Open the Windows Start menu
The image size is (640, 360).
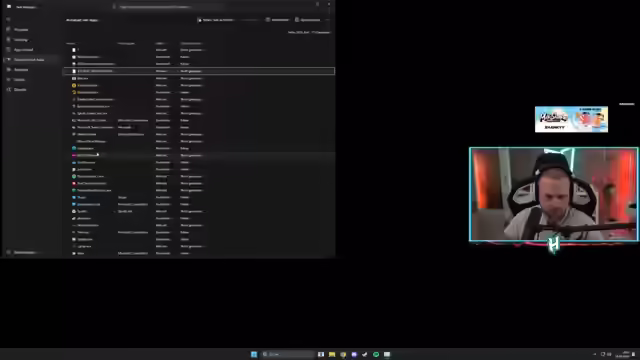[x=254, y=354]
